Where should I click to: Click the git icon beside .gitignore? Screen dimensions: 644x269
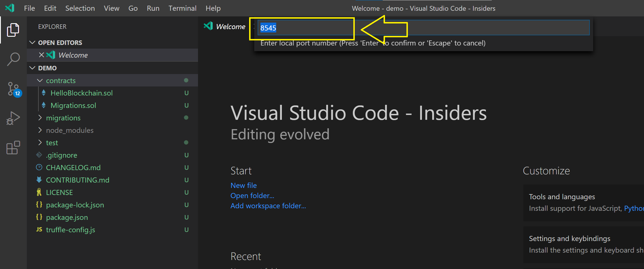point(39,155)
